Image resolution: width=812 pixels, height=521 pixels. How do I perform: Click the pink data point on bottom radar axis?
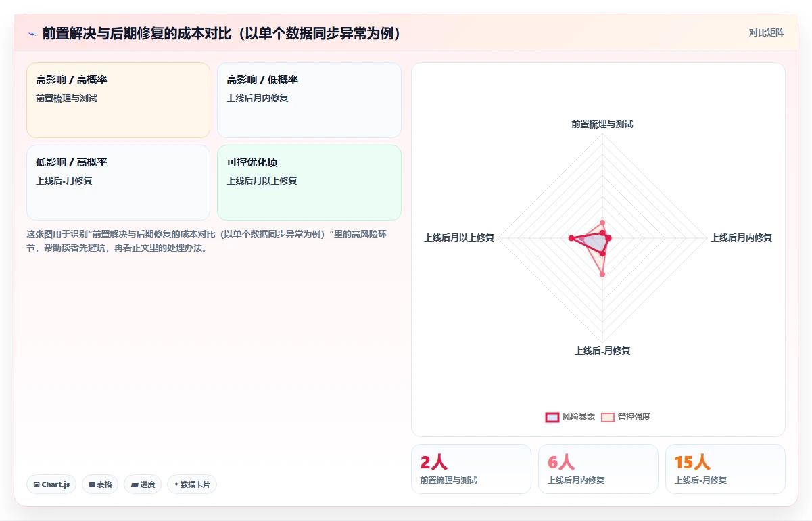click(x=602, y=274)
